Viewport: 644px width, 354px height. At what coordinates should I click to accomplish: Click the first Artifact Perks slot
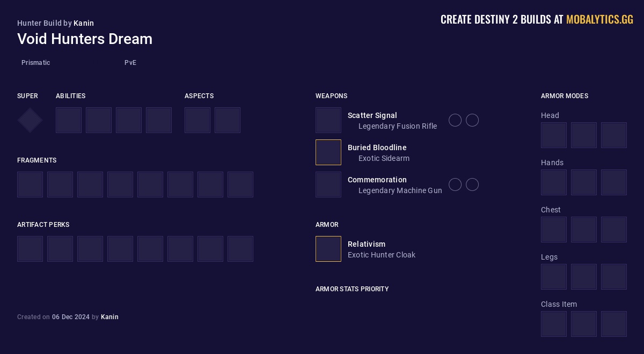[x=30, y=249]
